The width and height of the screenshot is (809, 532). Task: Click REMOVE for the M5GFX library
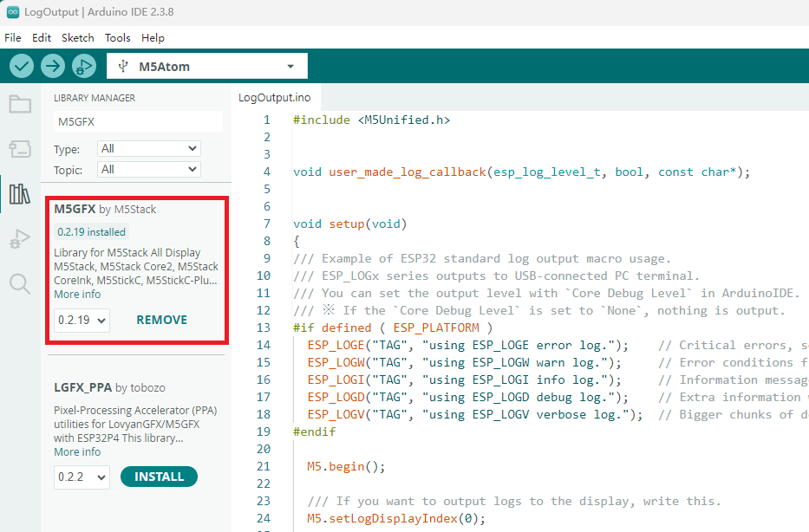tap(161, 320)
